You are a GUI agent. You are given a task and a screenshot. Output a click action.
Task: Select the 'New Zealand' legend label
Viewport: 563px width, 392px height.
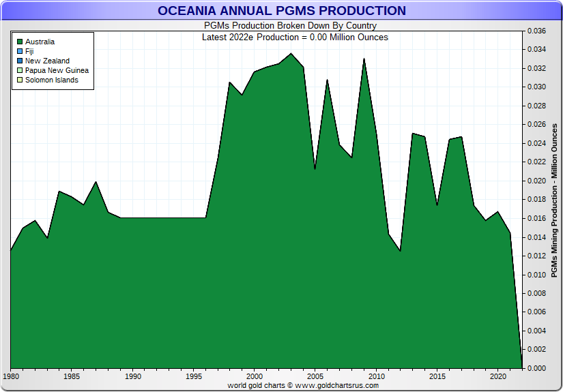[x=47, y=61]
